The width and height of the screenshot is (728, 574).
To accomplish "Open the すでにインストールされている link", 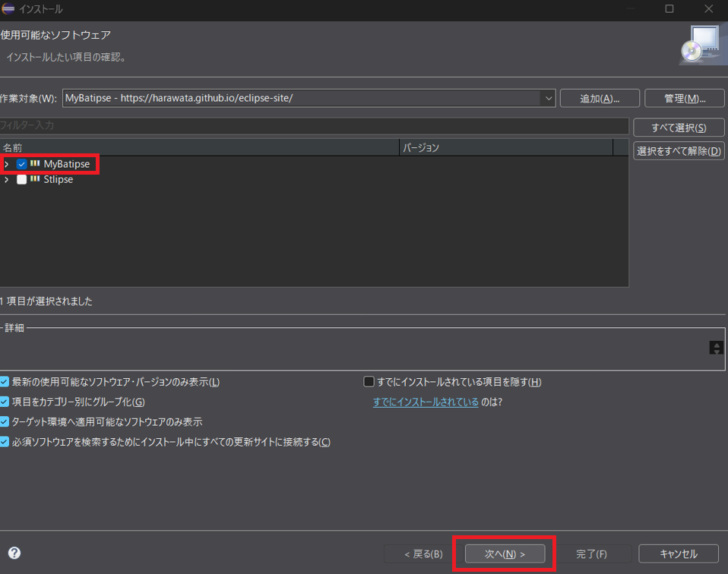I will (x=426, y=402).
